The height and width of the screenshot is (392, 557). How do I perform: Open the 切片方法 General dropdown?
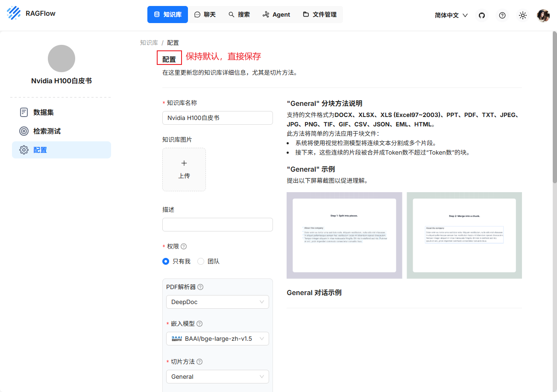[x=217, y=377]
